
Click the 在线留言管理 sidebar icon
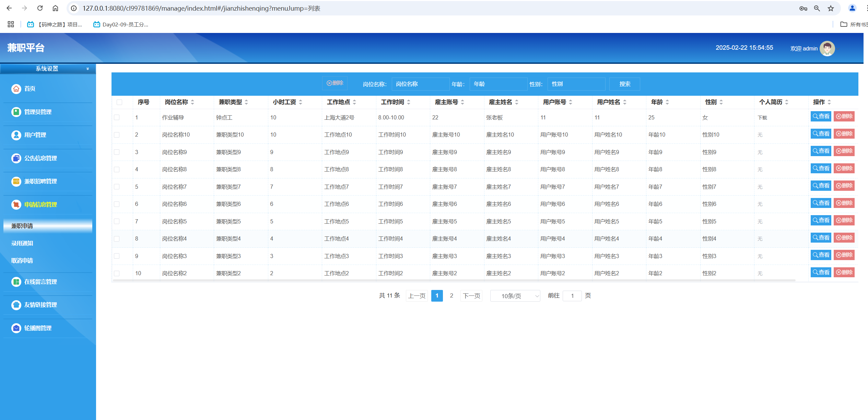coord(16,282)
